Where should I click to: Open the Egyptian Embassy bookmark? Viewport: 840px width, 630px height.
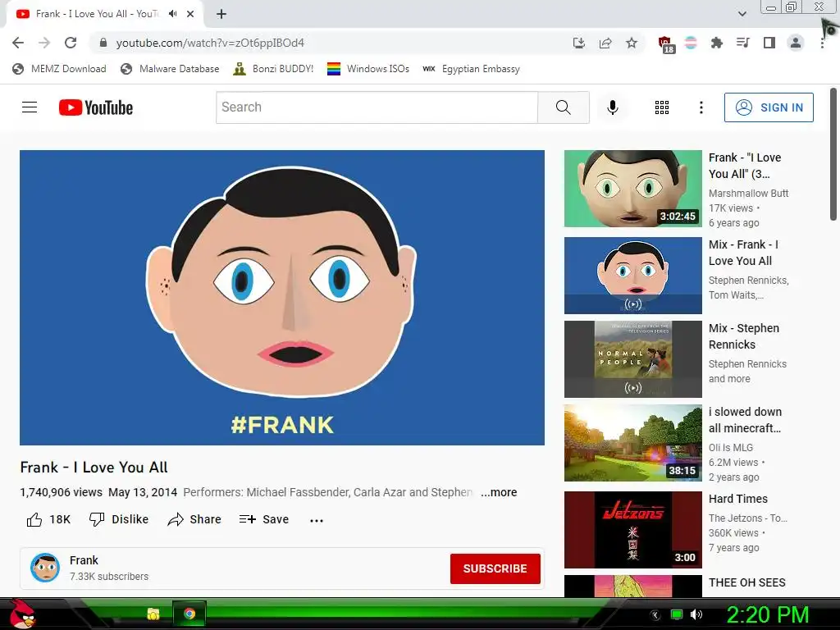click(x=471, y=69)
